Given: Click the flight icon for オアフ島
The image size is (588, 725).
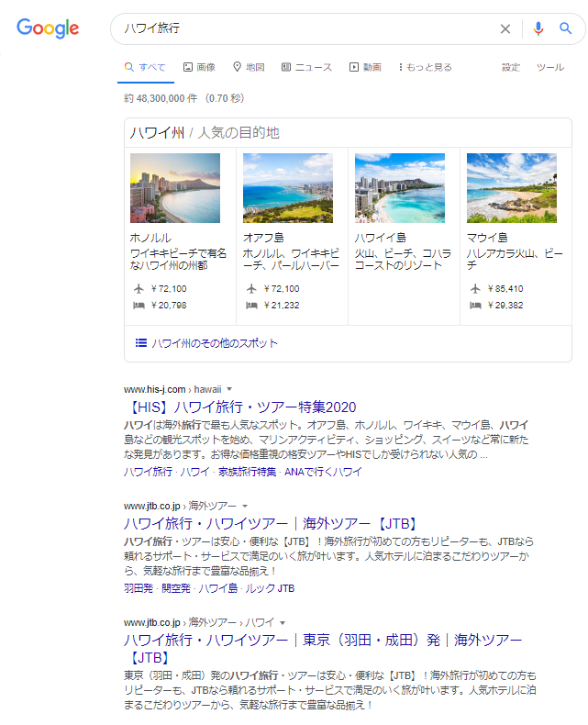Looking at the screenshot, I should coord(251,289).
